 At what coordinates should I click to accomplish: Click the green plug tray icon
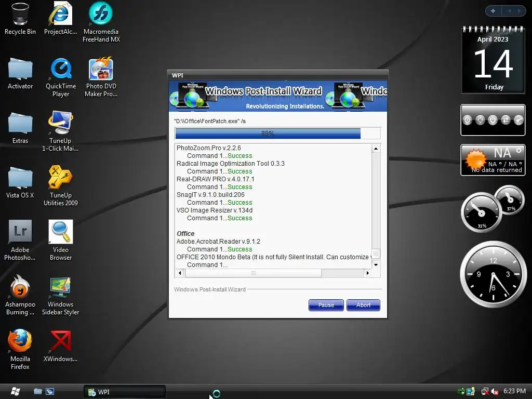(461, 392)
